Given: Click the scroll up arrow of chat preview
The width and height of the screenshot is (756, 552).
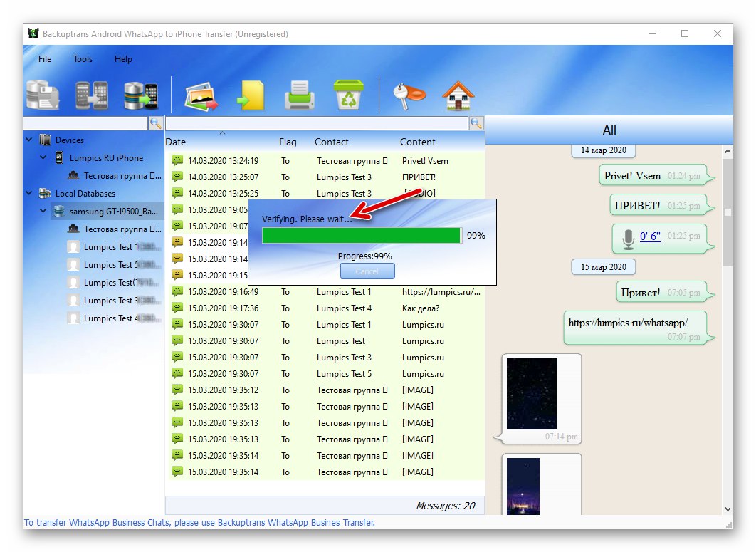Looking at the screenshot, I should 728,151.
